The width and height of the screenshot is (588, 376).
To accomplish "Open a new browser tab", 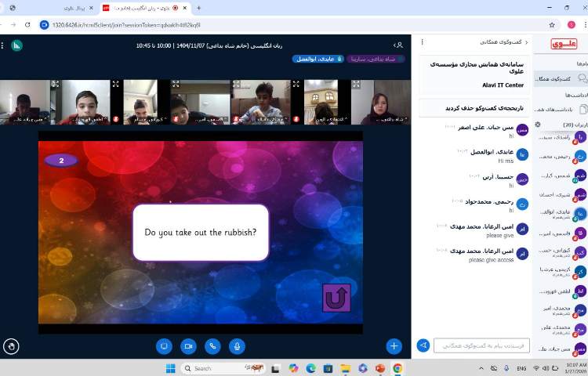I will (199, 8).
